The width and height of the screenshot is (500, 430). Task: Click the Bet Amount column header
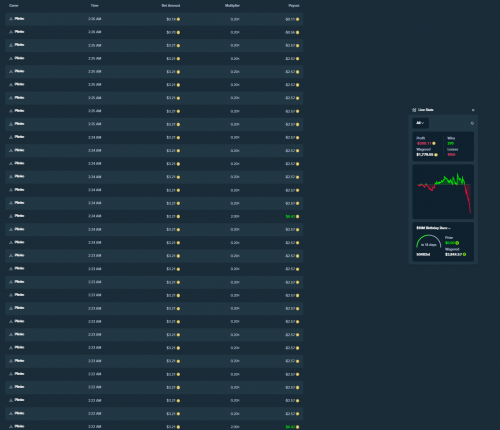point(171,6)
